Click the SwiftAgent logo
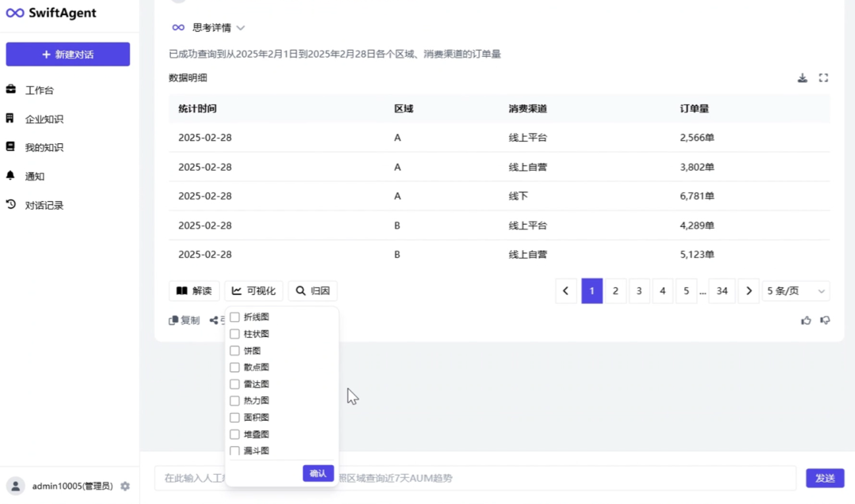 (51, 13)
